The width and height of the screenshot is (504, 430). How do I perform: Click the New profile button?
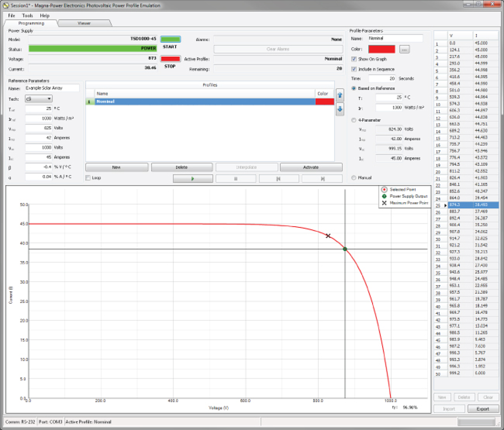(117, 167)
